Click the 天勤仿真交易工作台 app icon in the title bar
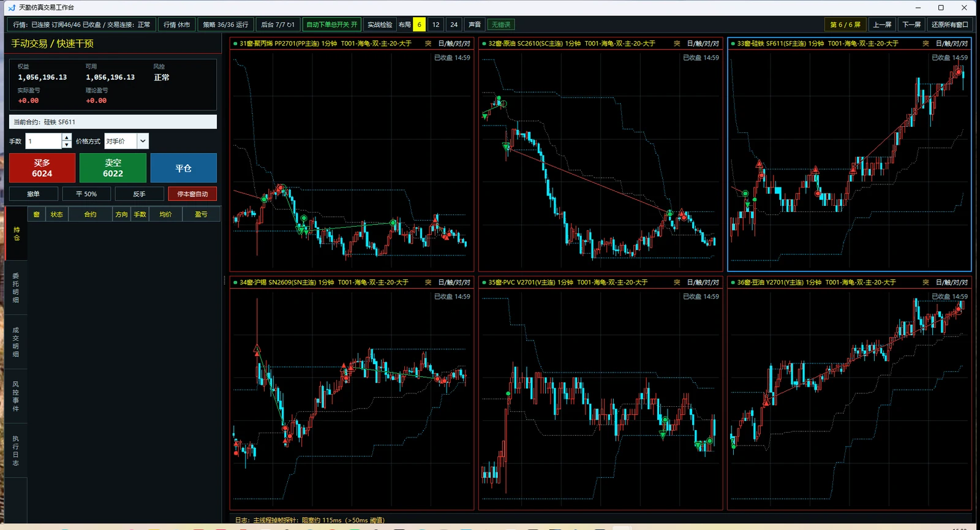 12,7
